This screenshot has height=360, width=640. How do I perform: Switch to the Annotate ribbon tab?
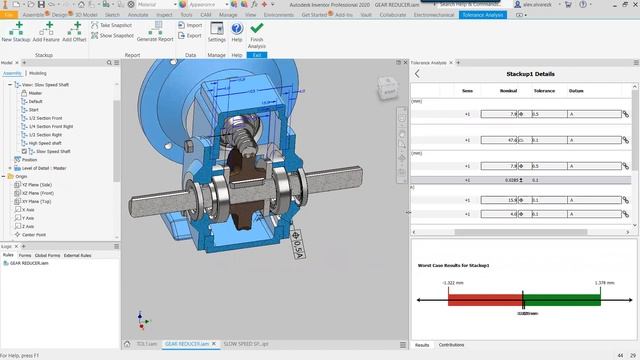138,15
